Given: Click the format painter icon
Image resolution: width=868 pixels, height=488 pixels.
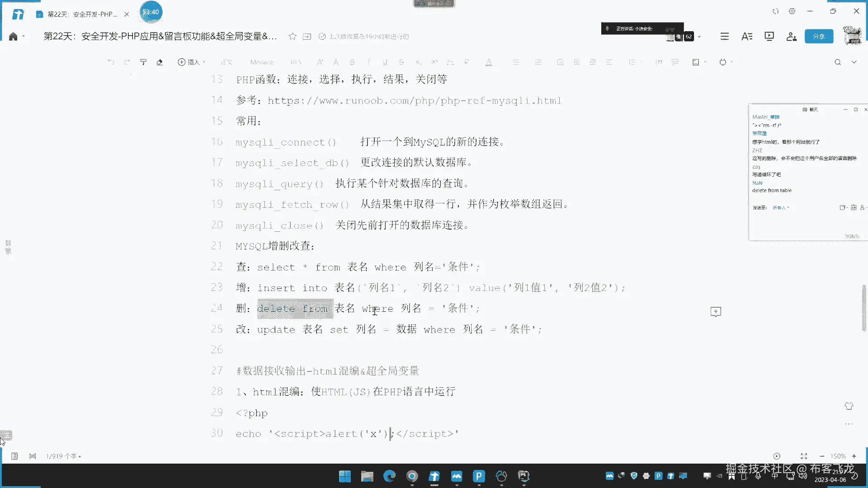Looking at the screenshot, I should click(143, 62).
